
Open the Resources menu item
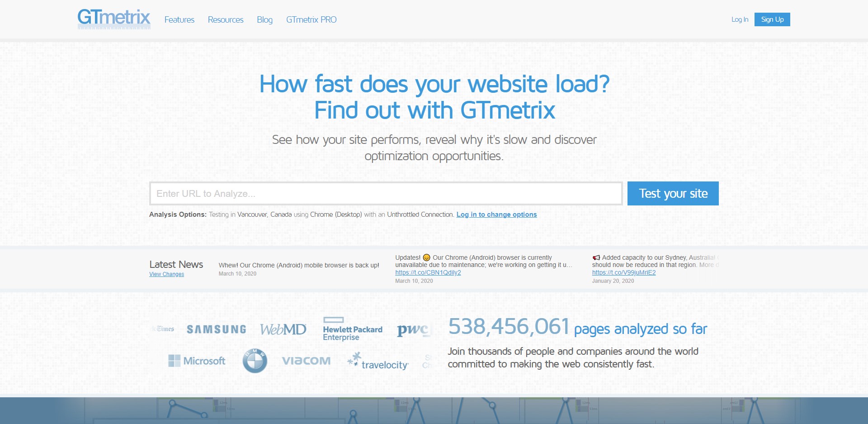[x=226, y=19]
